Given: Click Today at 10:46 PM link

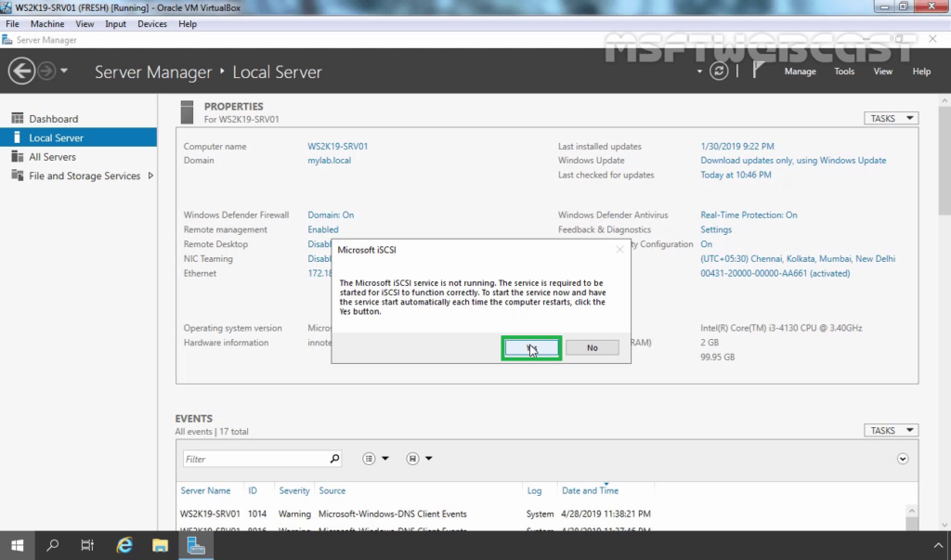Looking at the screenshot, I should (736, 175).
